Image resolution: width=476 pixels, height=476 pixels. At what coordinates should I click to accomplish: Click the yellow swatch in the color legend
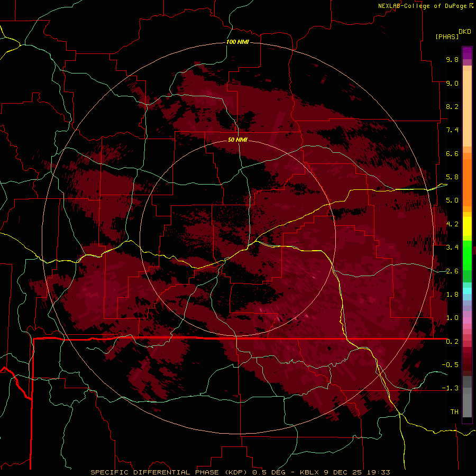click(467, 226)
